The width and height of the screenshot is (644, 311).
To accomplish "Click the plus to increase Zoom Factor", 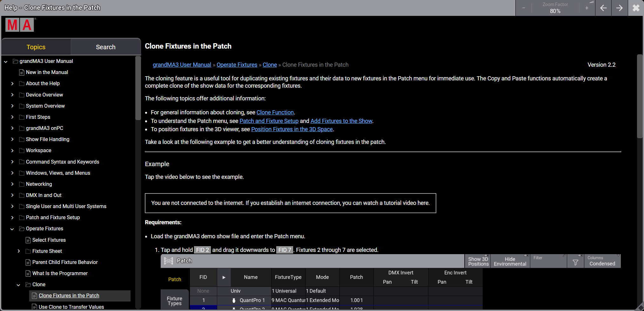I will click(x=587, y=8).
